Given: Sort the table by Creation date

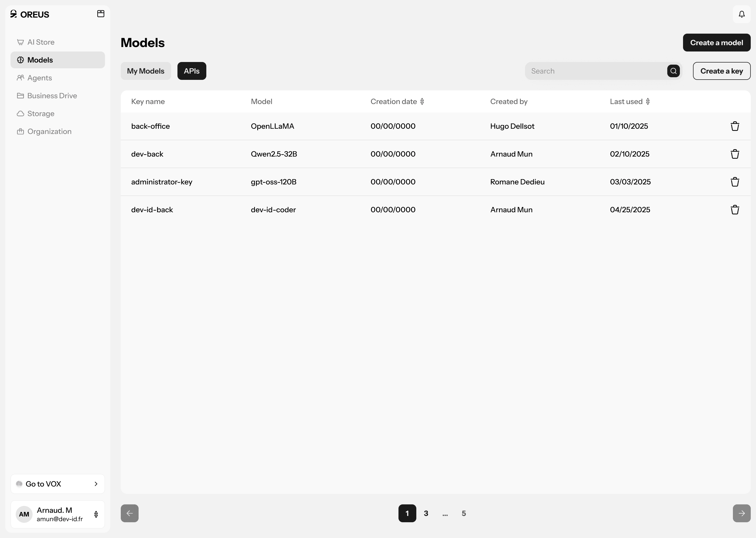Looking at the screenshot, I should coord(422,102).
